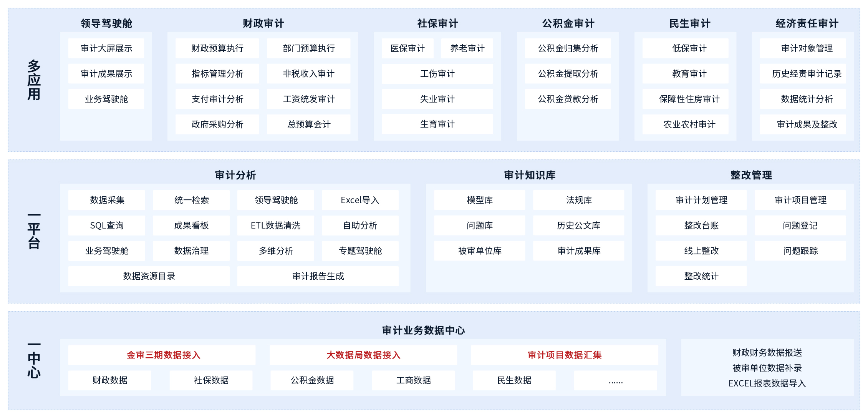Select 支付审计分析 item
This screenshot has height=418, width=868.
click(217, 99)
